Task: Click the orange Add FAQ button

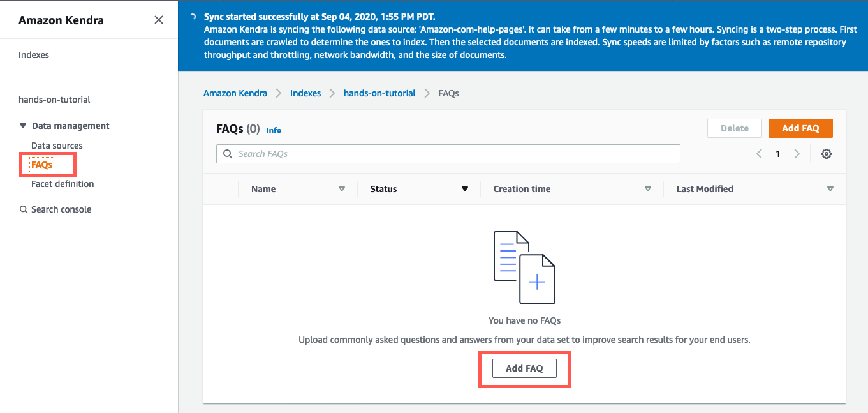Action: click(x=800, y=128)
